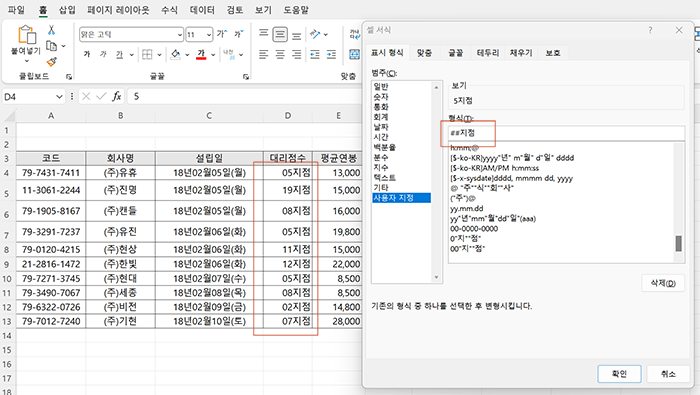Switch to the 데이터 ribbon tab
The height and width of the screenshot is (395, 700).
click(202, 10)
